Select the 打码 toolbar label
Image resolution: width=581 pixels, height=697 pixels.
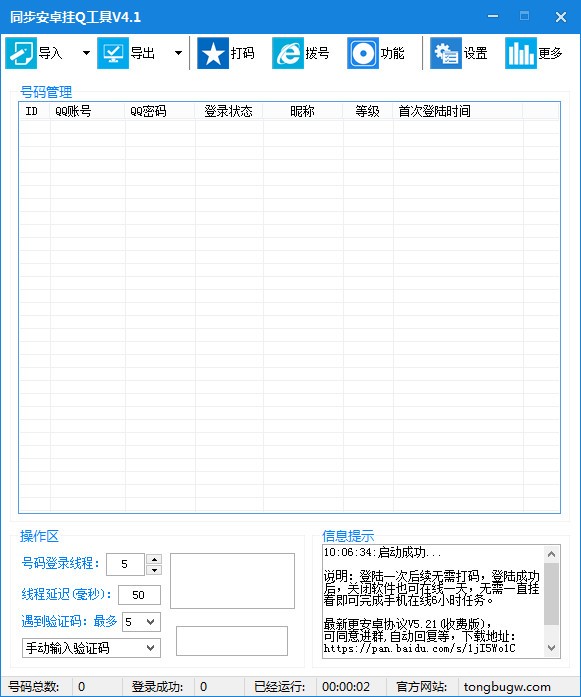242,53
